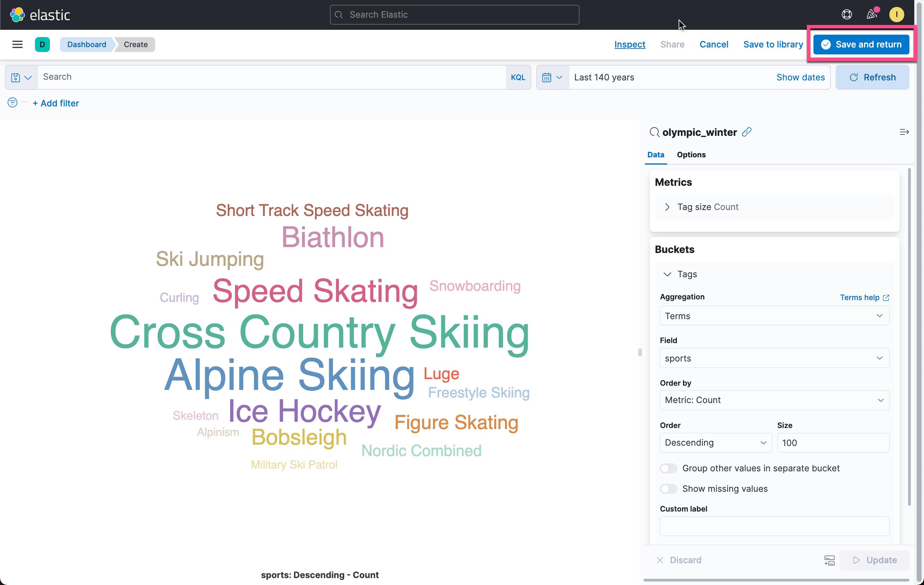Click the Figure Skating tag

[x=456, y=423]
